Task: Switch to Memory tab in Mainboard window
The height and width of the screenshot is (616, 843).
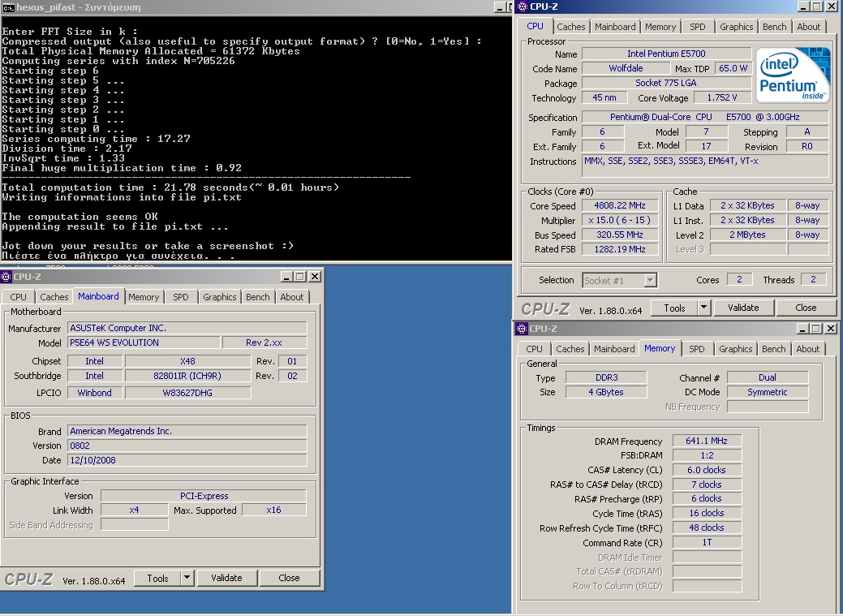Action: (144, 297)
